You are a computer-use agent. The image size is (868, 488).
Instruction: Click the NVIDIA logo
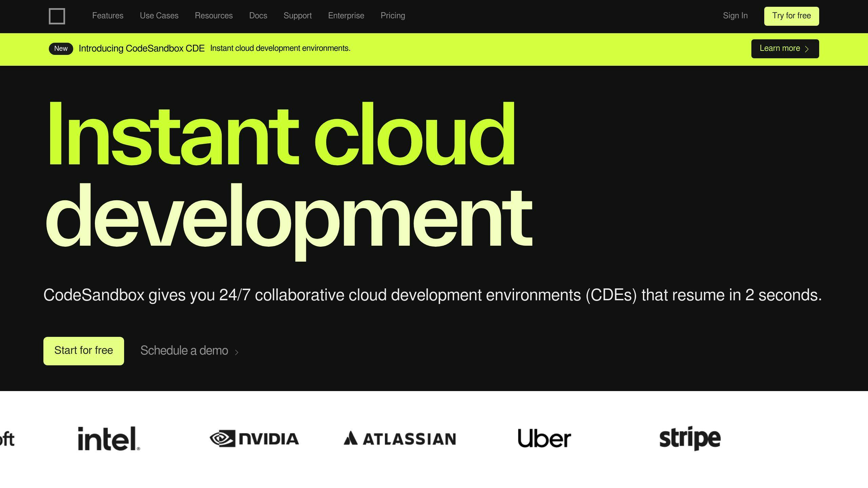254,439
